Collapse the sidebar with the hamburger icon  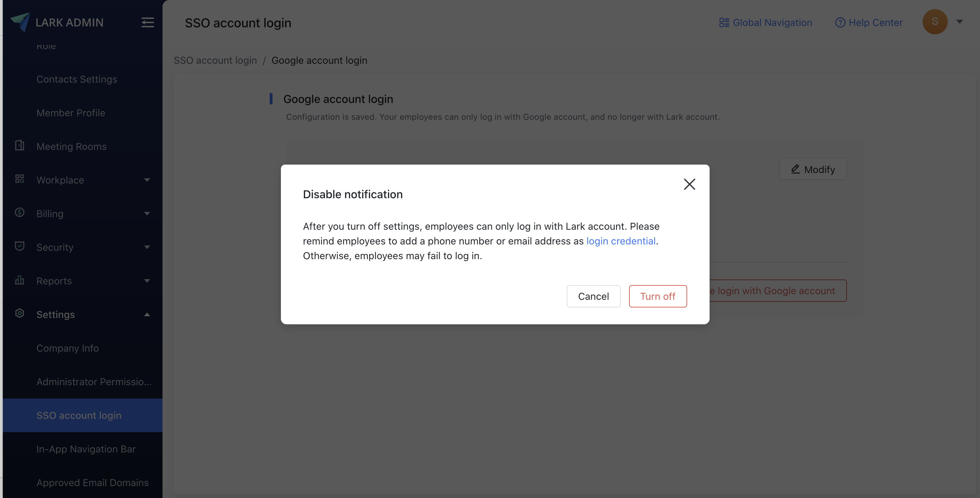point(147,22)
